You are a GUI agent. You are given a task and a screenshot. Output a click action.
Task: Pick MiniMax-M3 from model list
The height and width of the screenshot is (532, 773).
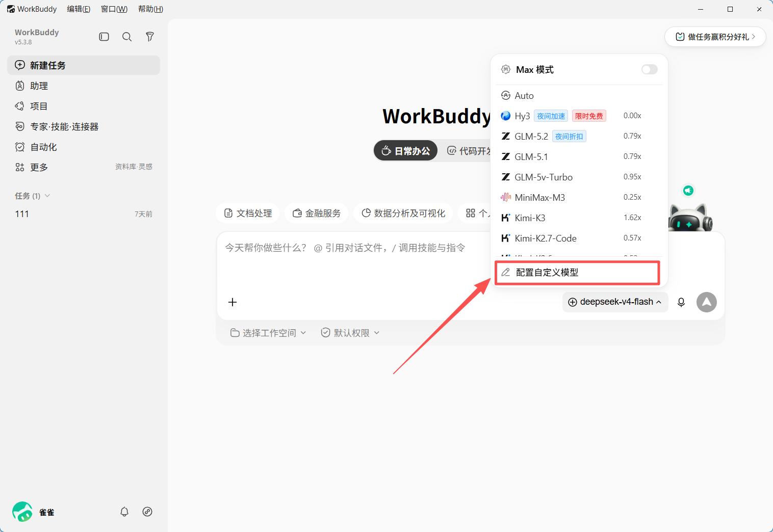[579, 197]
